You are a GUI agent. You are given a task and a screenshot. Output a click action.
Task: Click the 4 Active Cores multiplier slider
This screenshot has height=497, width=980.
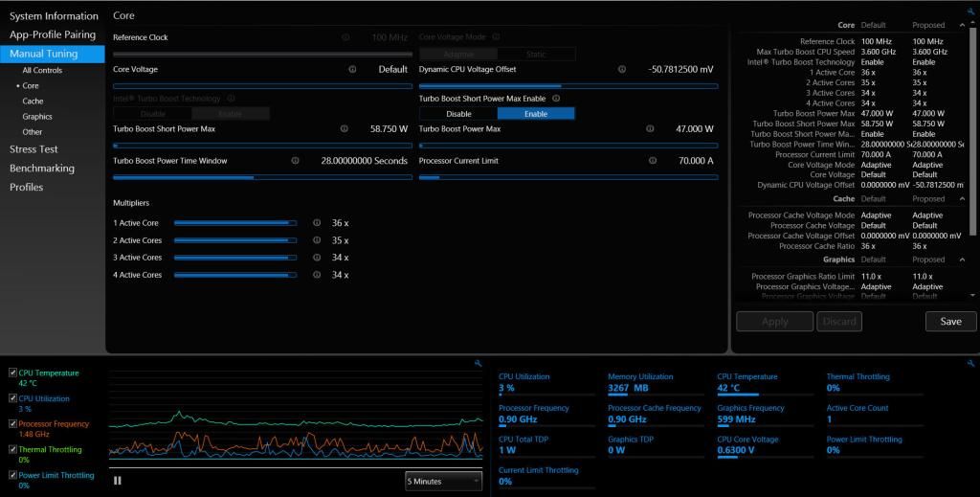tap(235, 275)
